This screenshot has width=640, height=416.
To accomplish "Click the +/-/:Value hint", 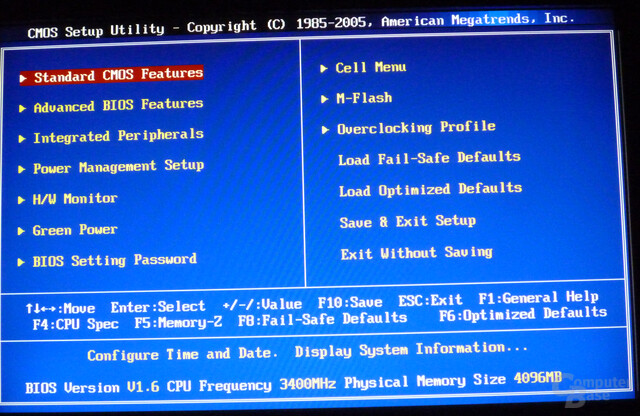I will (262, 305).
